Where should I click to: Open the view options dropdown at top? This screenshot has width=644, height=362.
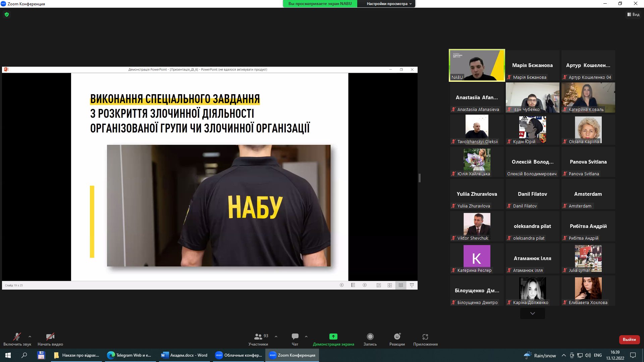389,4
